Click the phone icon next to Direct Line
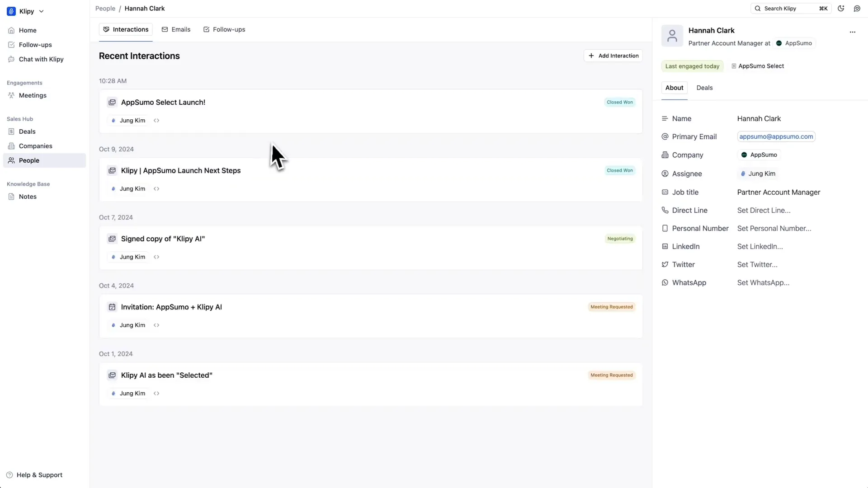This screenshot has height=488, width=868. [665, 210]
